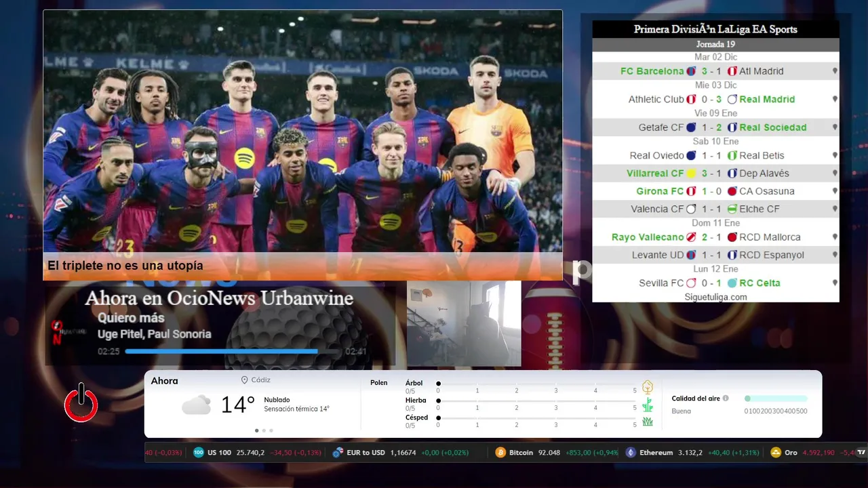868x488 pixels.
Task: Click the elapsed time 02:25
Action: coord(108,352)
